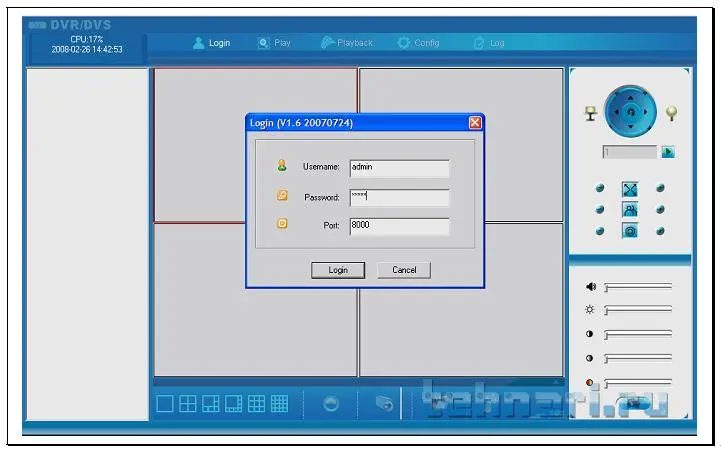Adjust the saturation slider

coord(638,359)
